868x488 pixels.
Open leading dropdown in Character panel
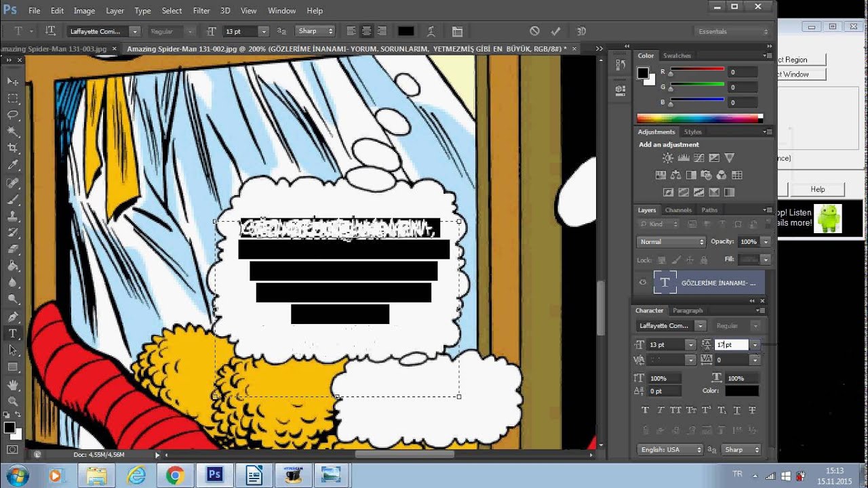click(x=755, y=345)
